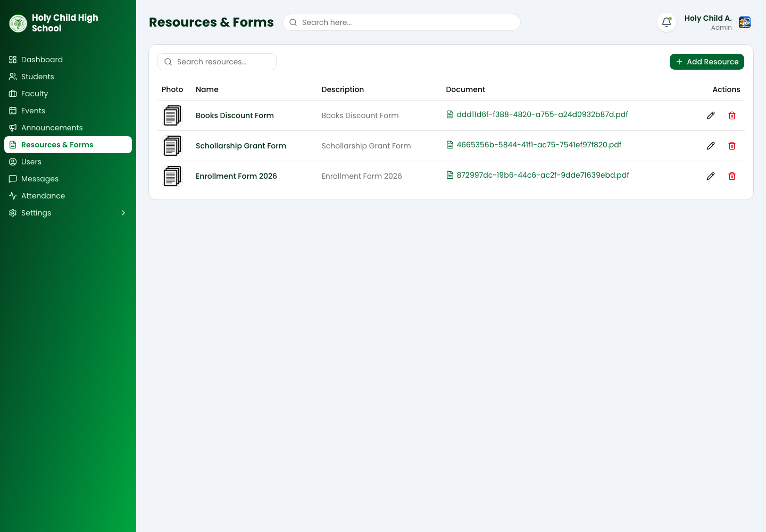Delete the Books Discount Form resource
766x532 pixels.
click(x=732, y=115)
